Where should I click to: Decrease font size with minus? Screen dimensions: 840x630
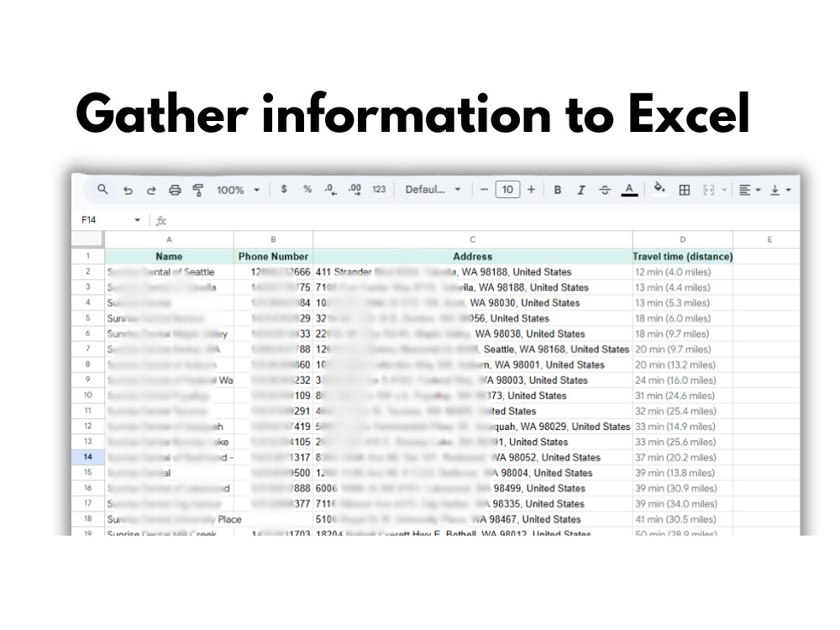[x=484, y=190]
